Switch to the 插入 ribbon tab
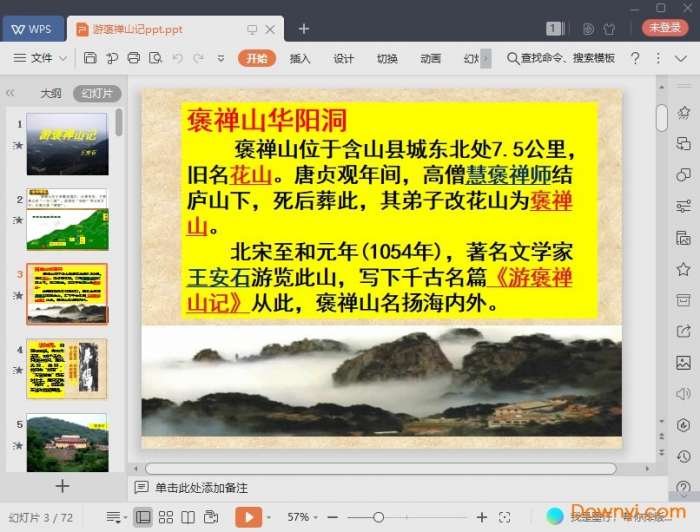The height and width of the screenshot is (532, 700). coord(300,58)
